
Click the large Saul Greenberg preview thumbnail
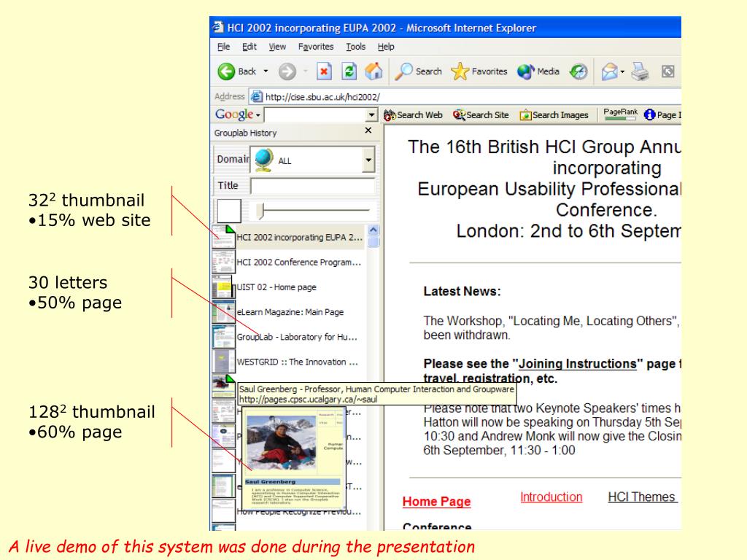click(293, 459)
